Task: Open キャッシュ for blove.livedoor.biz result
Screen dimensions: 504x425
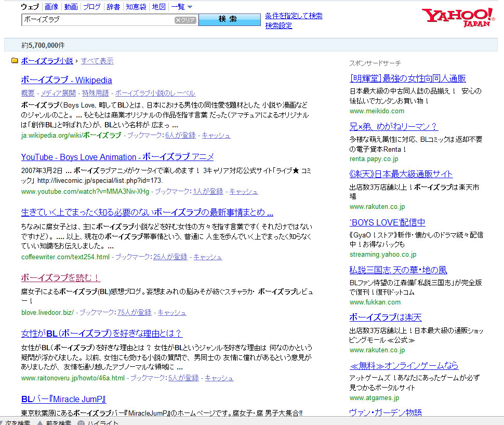Action: point(171,312)
